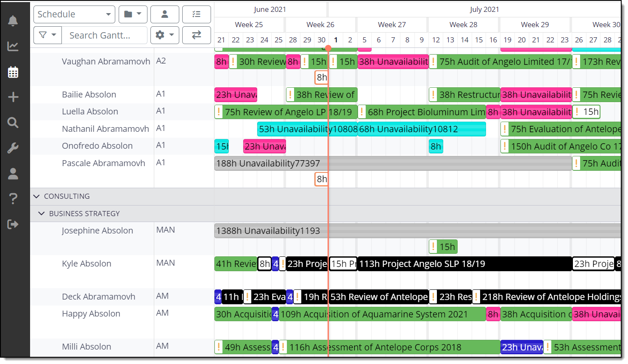Focus the Search Gantt input field

click(105, 35)
